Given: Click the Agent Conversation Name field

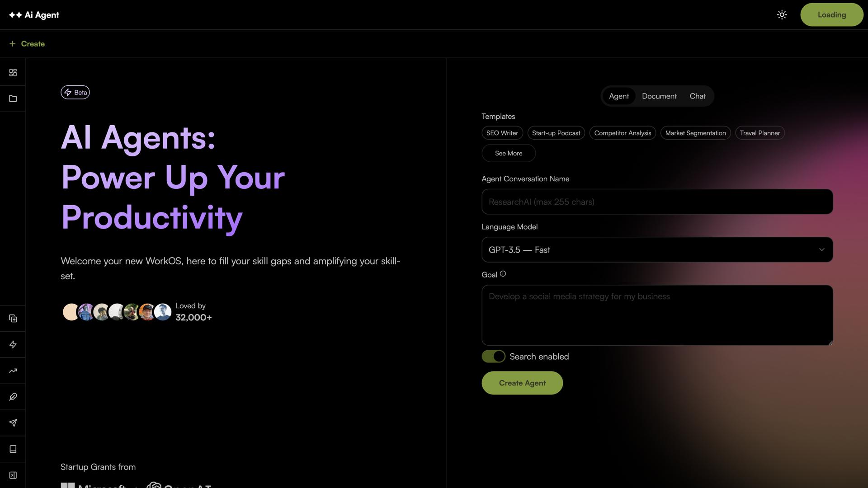Looking at the screenshot, I should 657,202.
